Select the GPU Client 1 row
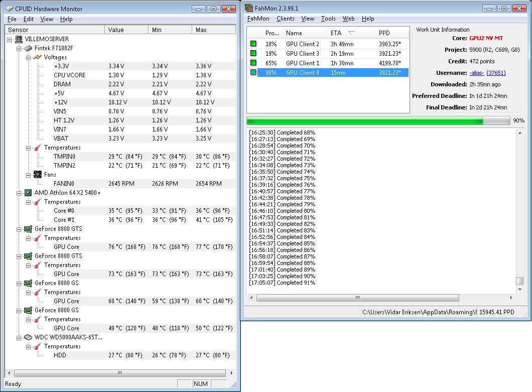The height and width of the screenshot is (392, 532). [x=327, y=63]
